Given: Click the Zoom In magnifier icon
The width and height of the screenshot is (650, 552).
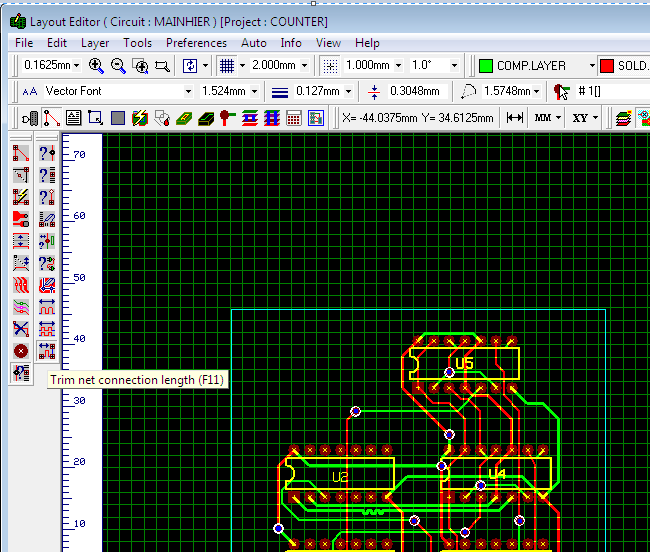Looking at the screenshot, I should tap(96, 66).
